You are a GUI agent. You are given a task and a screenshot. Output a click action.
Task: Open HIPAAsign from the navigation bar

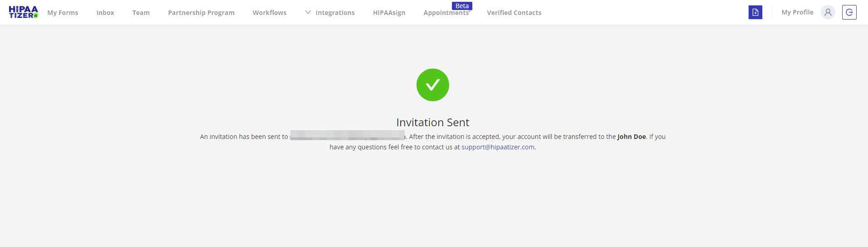click(389, 13)
